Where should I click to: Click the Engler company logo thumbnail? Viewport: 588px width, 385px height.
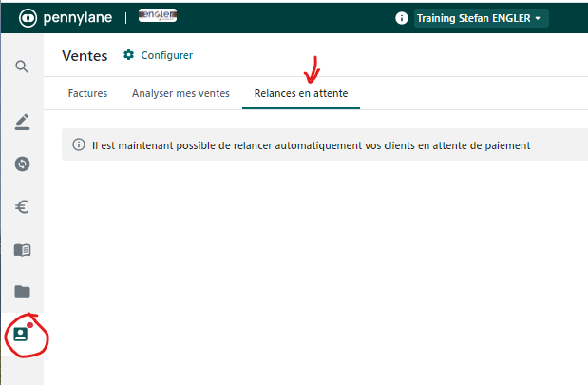click(157, 16)
